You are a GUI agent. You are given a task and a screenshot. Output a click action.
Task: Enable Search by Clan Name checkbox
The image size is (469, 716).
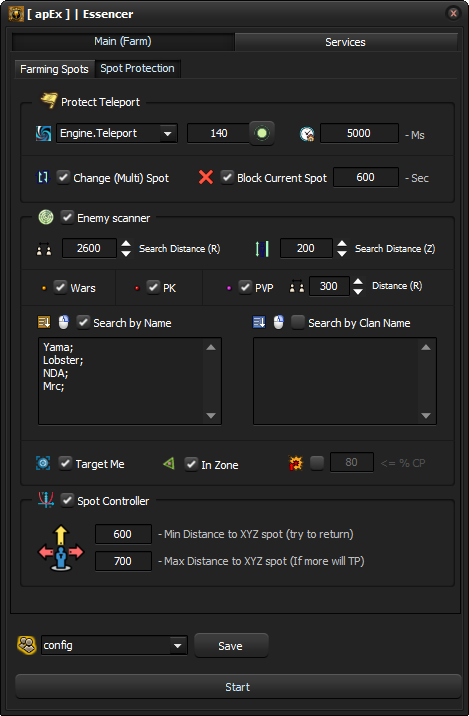(x=298, y=322)
